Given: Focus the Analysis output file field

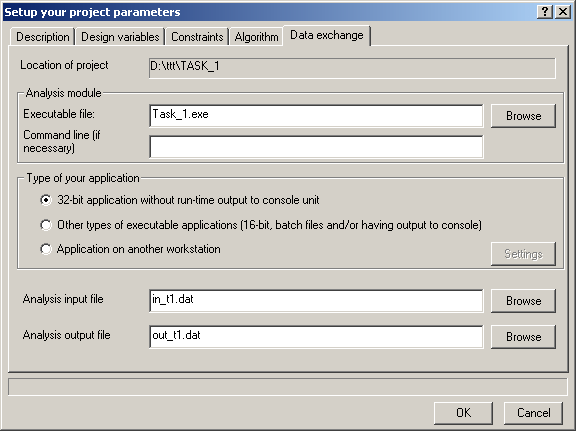Looking at the screenshot, I should [x=316, y=337].
